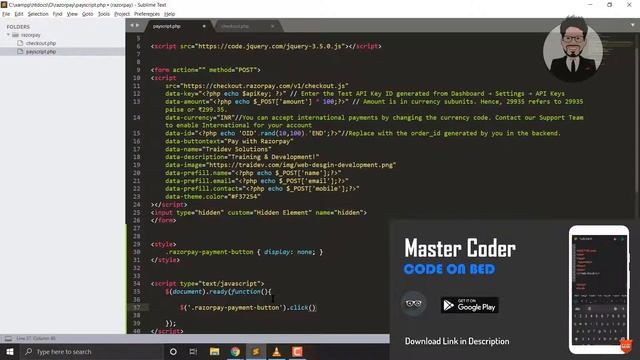Click the data-prefill.contact line

coord(262,189)
